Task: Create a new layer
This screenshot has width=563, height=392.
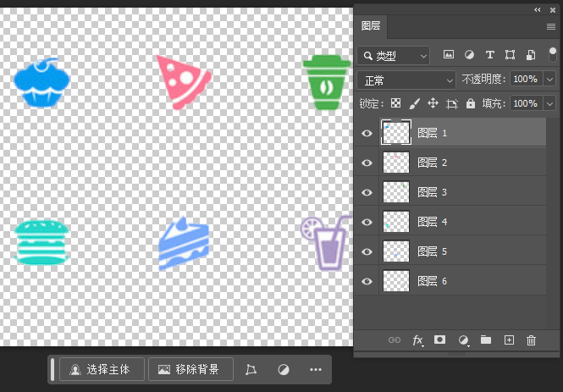Action: point(509,340)
